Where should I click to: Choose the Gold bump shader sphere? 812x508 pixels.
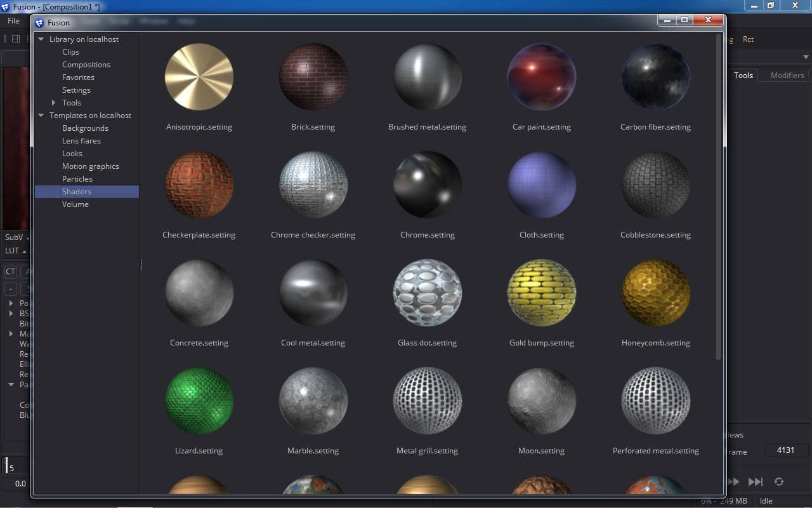[x=542, y=293]
